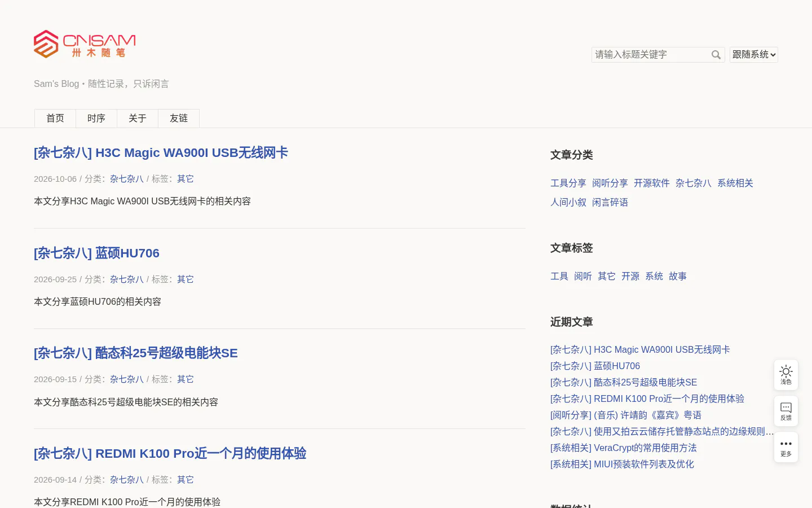Click 杂七杂八 category of the 酷态科 post
812x508 pixels.
[127, 379]
